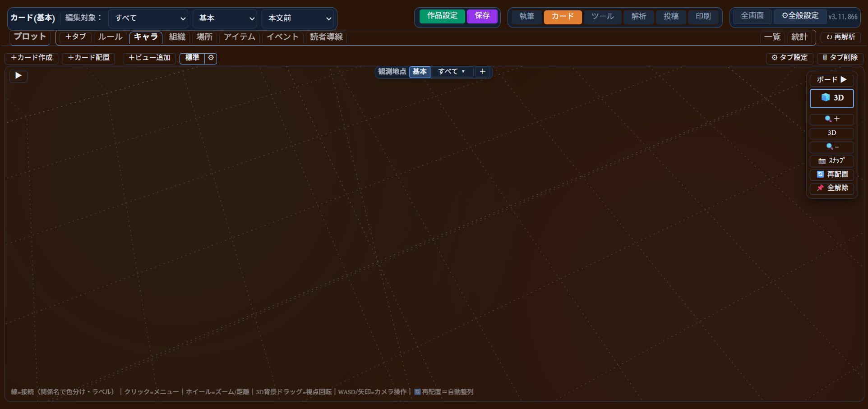Viewport: 868px width, 409px height.
Task: Open the 基本 dropdown in header
Action: 225,18
